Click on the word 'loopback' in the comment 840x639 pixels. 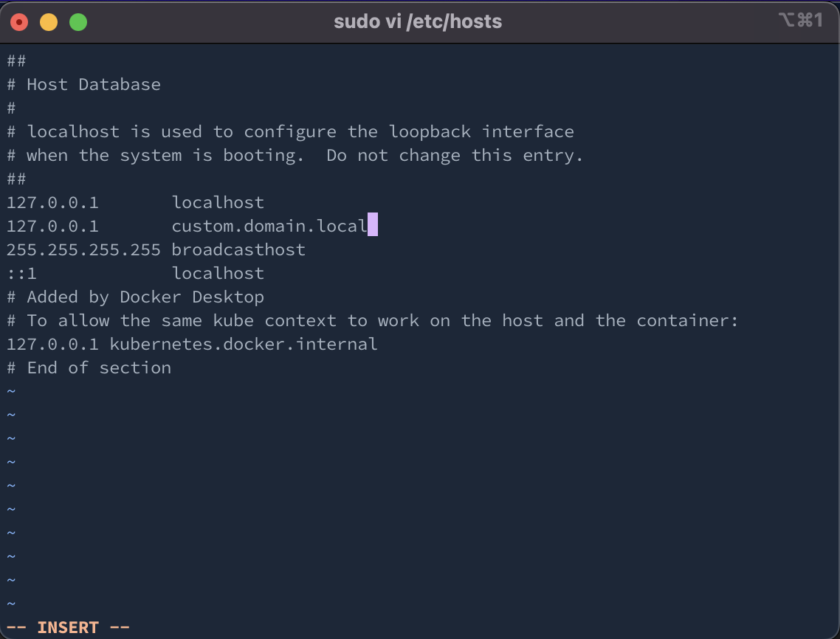coord(430,132)
